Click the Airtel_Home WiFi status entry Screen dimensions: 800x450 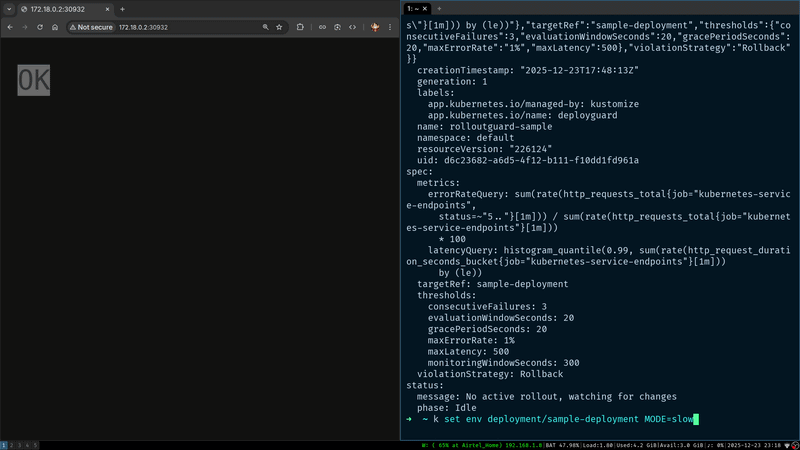click(482, 445)
